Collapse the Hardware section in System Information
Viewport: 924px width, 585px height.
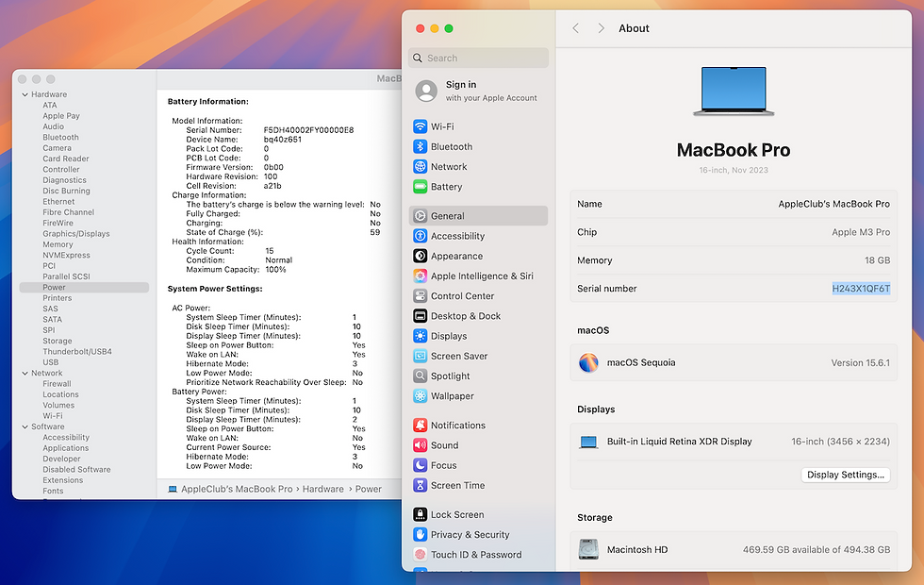coord(25,94)
